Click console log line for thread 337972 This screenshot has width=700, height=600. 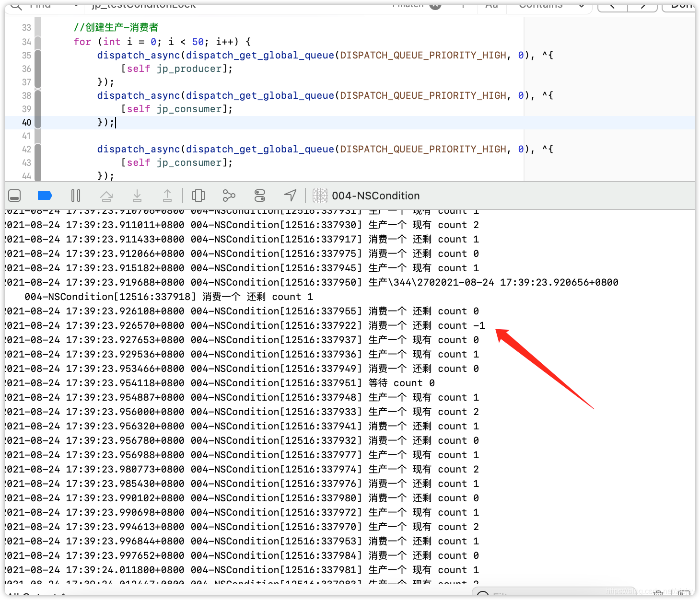pyautogui.click(x=242, y=512)
